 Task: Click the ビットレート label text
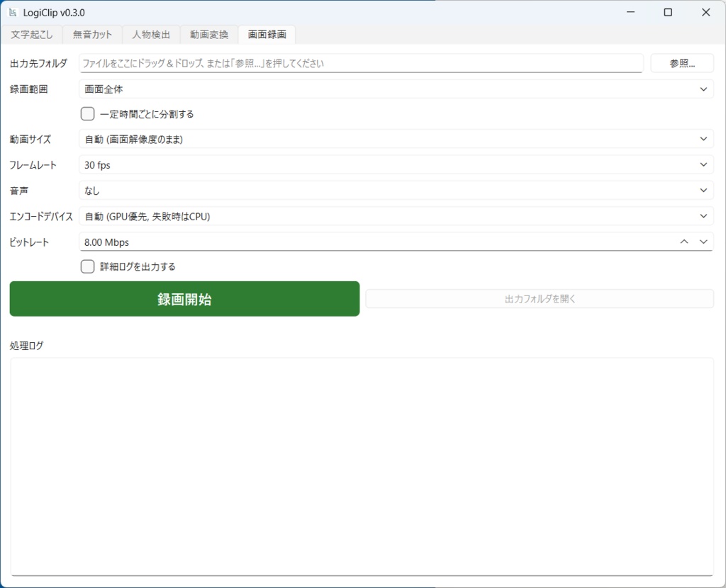[x=29, y=242]
